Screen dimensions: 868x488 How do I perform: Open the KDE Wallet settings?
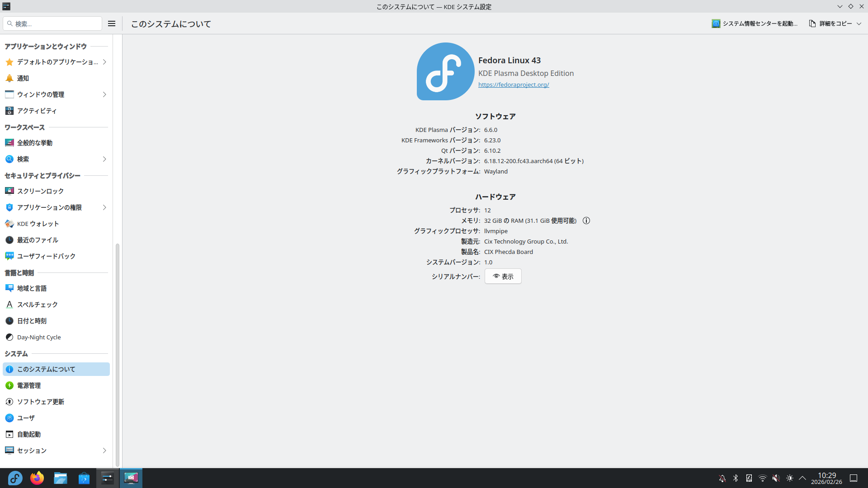point(38,224)
